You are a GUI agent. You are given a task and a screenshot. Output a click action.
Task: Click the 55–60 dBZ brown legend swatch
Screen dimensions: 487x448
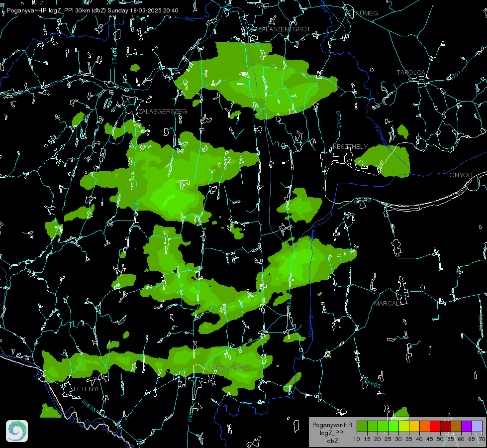456,426
